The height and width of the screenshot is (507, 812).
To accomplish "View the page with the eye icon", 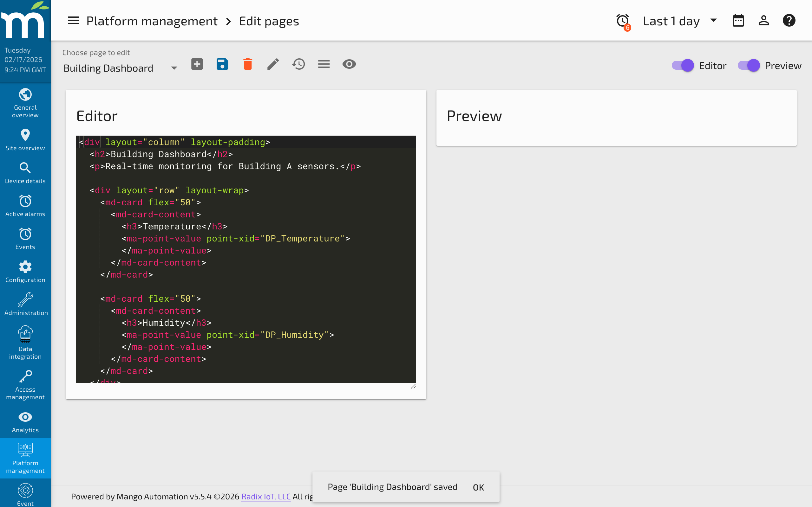I will [349, 64].
